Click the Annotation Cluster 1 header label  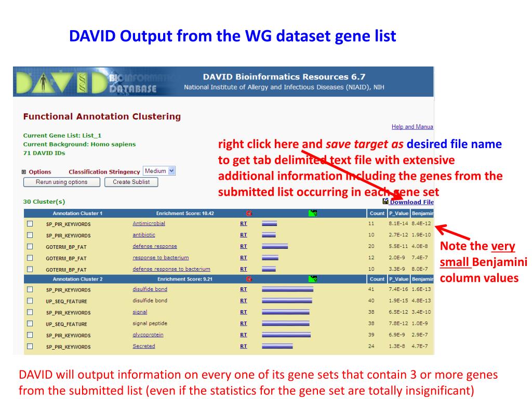(x=77, y=214)
